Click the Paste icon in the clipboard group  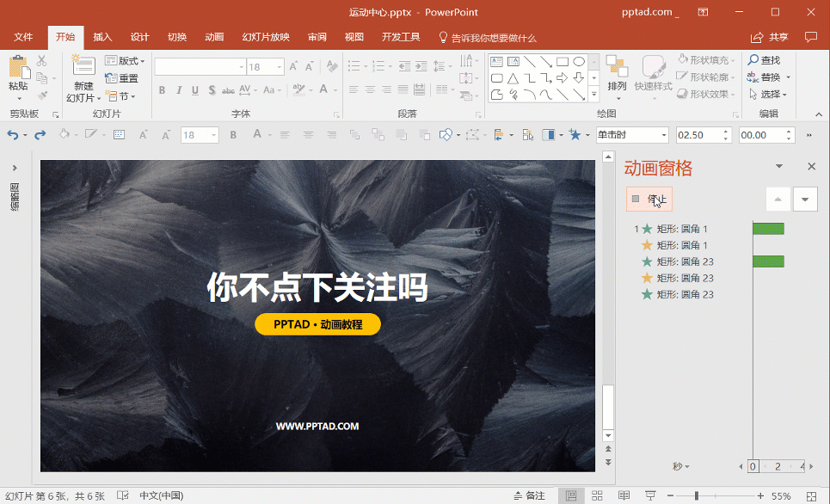coord(19,68)
